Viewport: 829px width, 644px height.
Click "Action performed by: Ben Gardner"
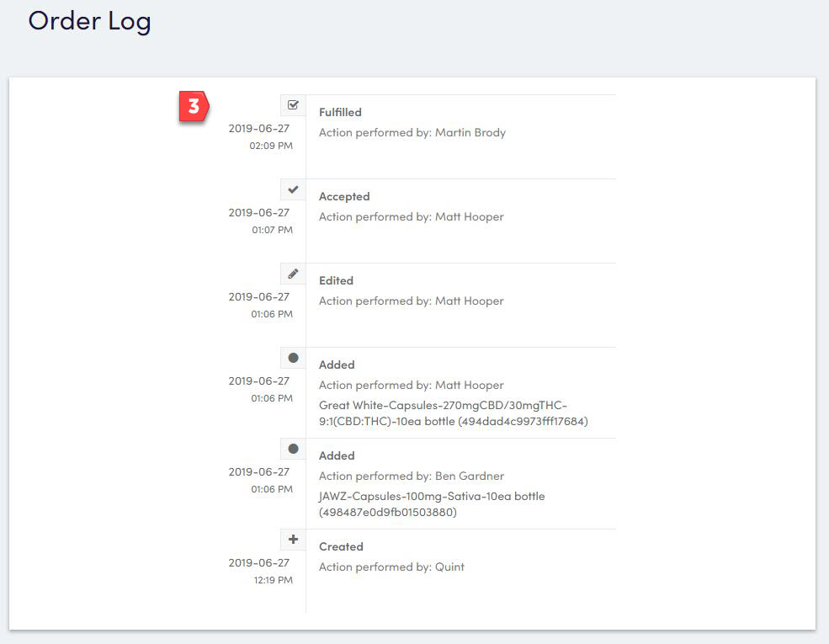click(412, 476)
